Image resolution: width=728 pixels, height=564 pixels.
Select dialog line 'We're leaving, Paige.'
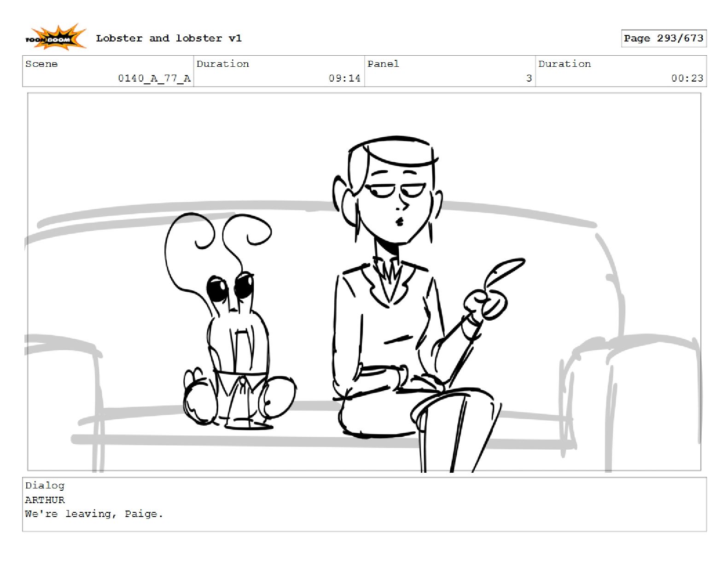(94, 514)
